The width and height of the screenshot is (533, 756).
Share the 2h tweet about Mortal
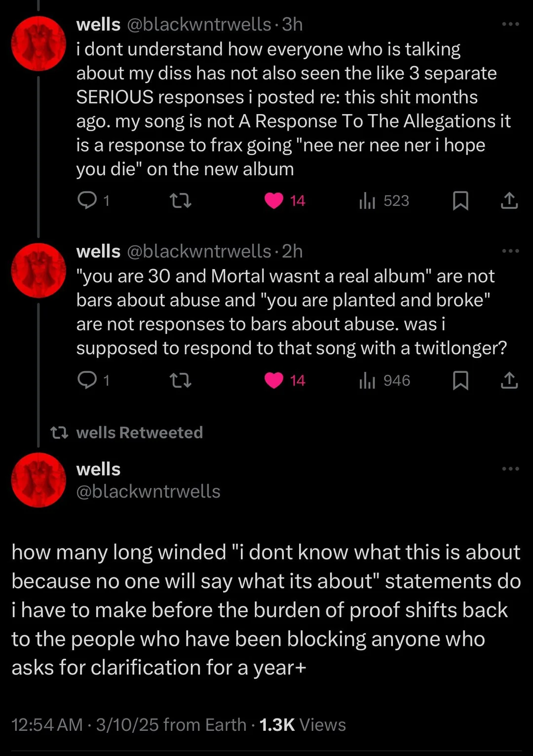[x=509, y=380]
